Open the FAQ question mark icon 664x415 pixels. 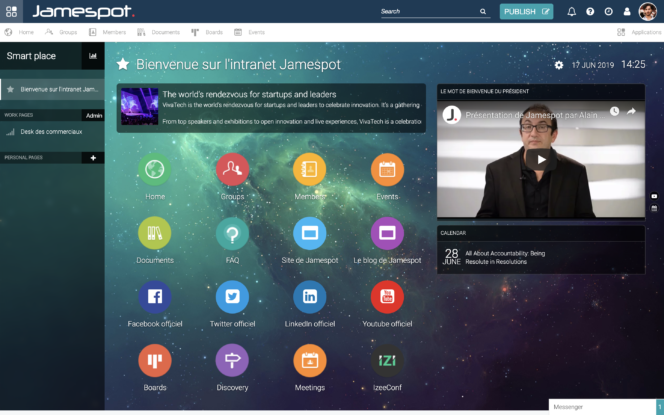pos(232,234)
